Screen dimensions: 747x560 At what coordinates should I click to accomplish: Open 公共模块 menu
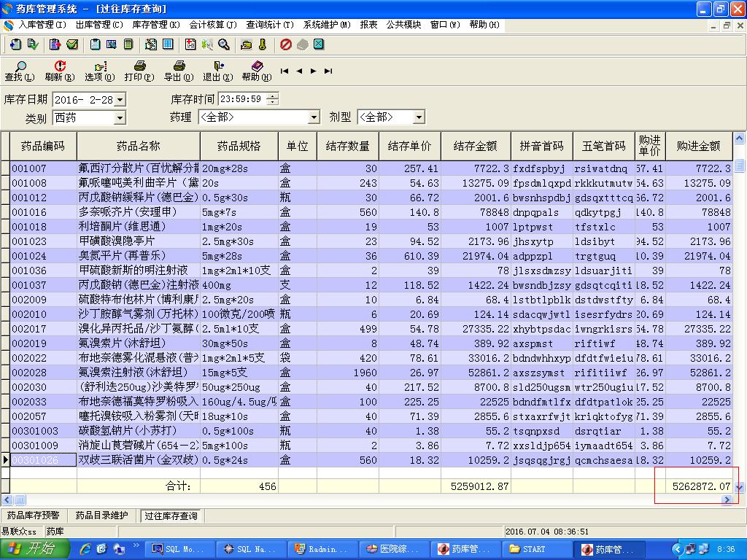coord(403,25)
